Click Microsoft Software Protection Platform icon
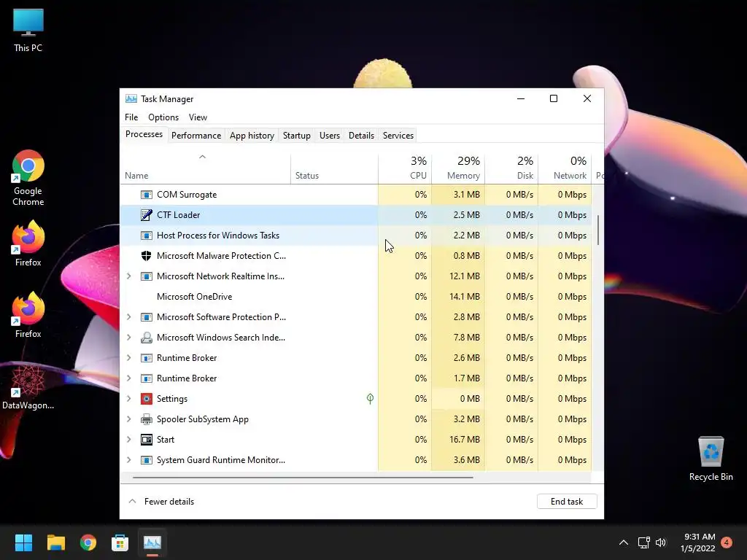 point(146,317)
